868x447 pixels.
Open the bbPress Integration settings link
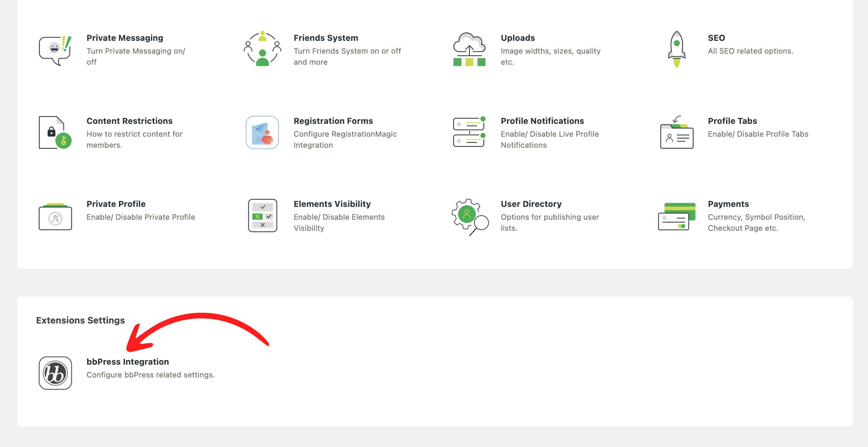[x=127, y=362]
